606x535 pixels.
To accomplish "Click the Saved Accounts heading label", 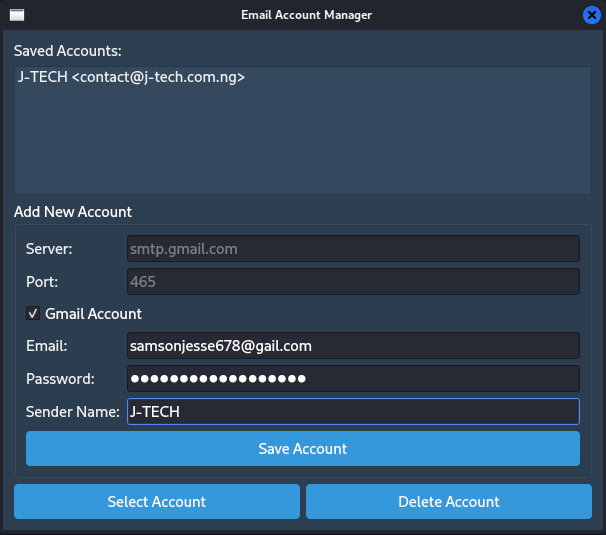I will 67,50.
